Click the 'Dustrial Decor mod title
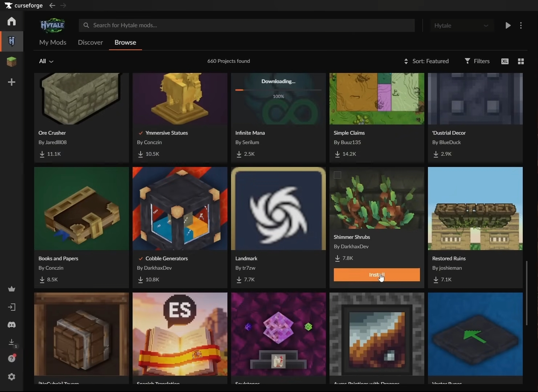 pos(449,133)
